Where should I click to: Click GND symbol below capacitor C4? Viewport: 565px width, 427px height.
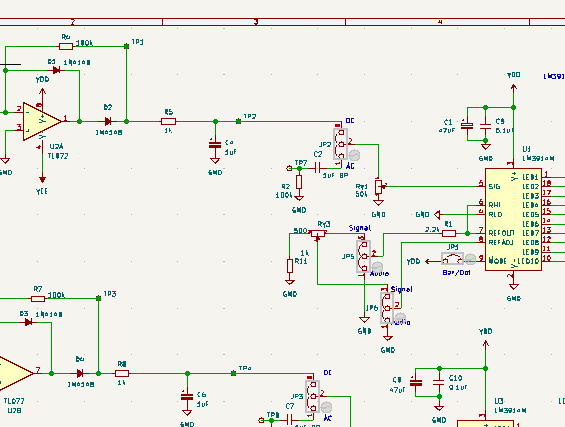(215, 160)
